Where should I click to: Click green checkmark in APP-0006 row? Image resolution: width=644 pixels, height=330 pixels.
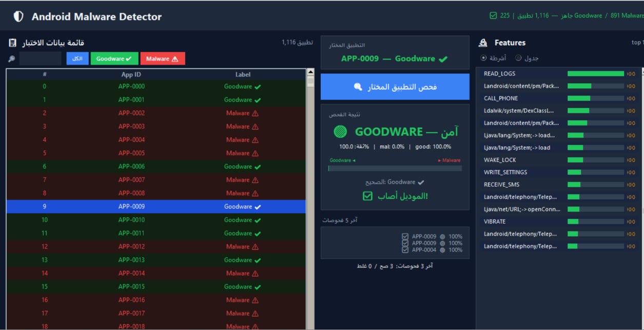pyautogui.click(x=258, y=167)
